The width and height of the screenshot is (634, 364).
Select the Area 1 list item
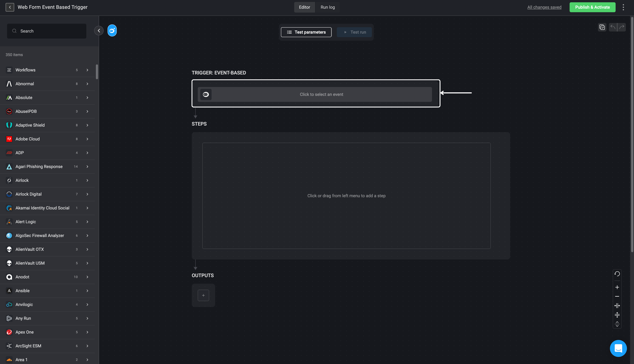click(48, 360)
